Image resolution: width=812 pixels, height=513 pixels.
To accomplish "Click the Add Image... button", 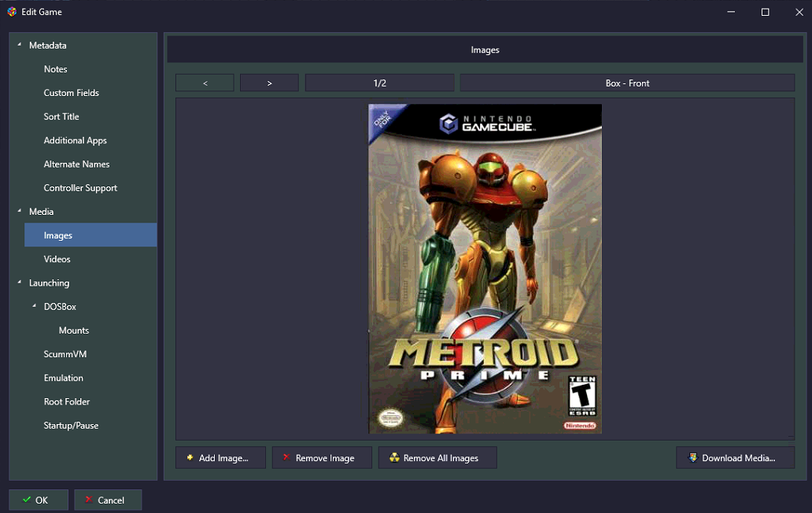I will coord(220,458).
